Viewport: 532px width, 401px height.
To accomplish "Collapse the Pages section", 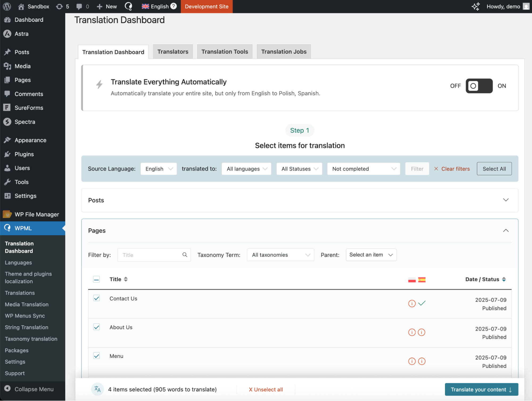I will point(506,231).
